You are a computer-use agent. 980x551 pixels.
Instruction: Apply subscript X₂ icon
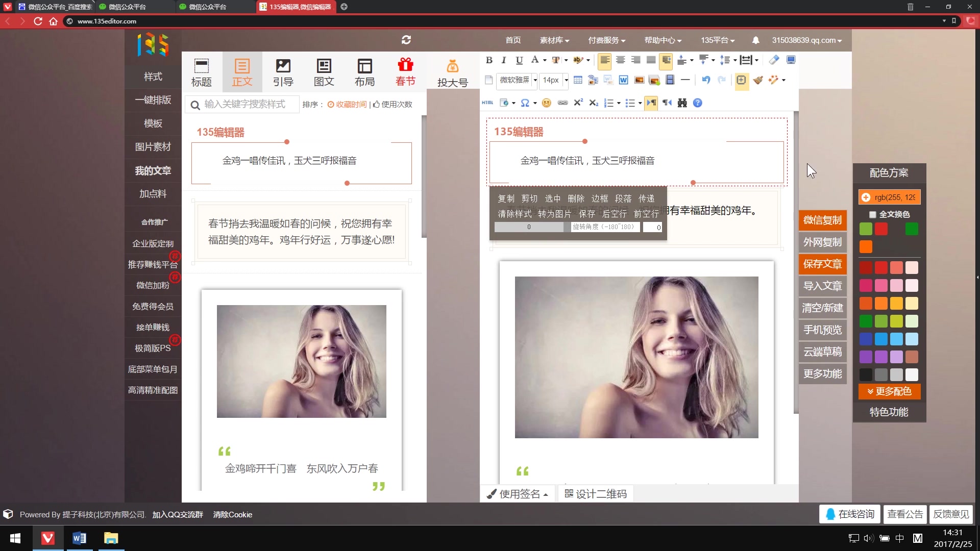(593, 103)
